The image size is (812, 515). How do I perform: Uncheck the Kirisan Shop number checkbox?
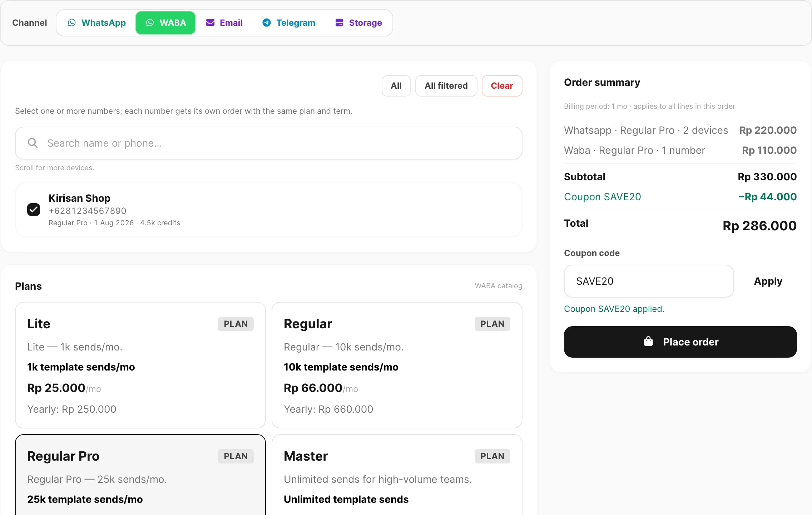point(34,210)
